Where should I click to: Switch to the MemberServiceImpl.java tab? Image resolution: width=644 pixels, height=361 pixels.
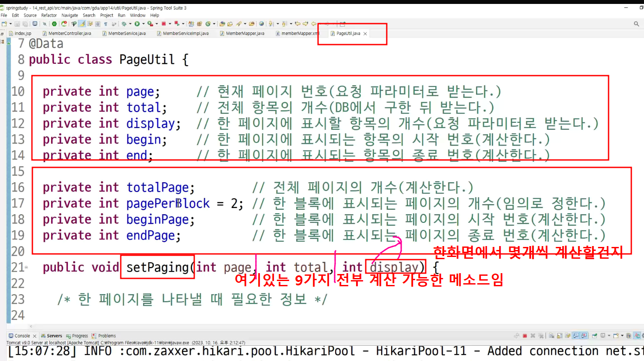(x=183, y=33)
